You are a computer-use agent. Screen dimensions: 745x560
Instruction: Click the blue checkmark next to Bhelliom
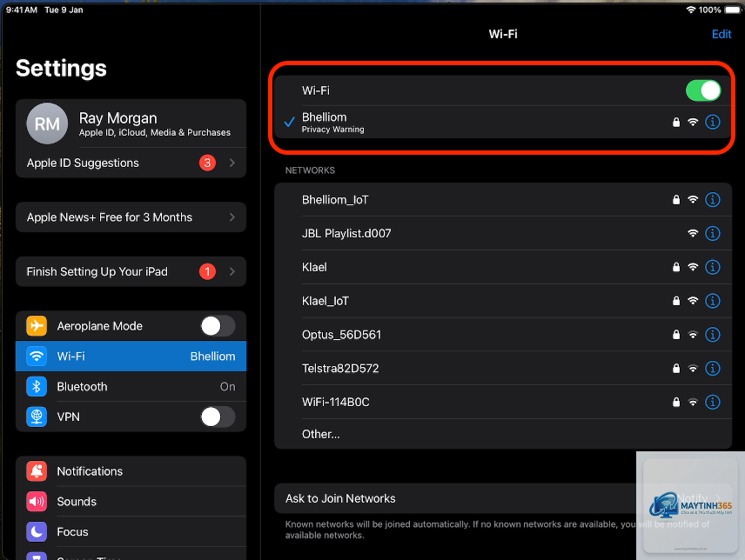tap(289, 122)
